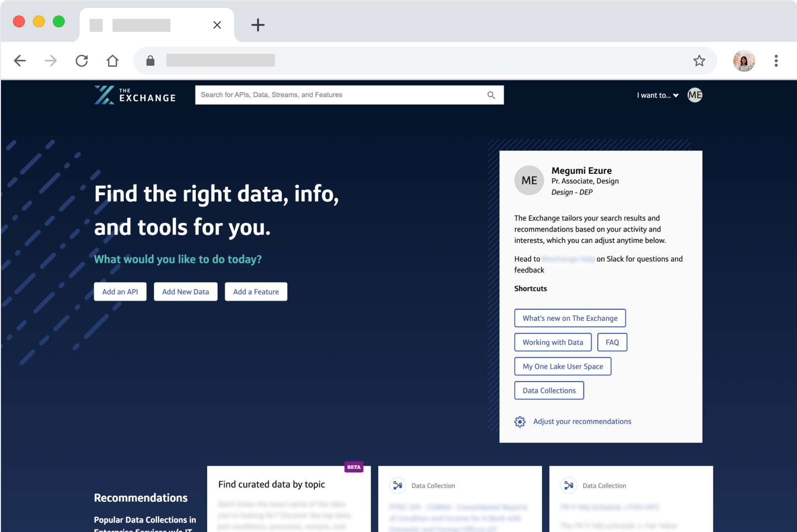The height and width of the screenshot is (532, 797).
Task: Click The Exchange logo
Action: (x=135, y=95)
